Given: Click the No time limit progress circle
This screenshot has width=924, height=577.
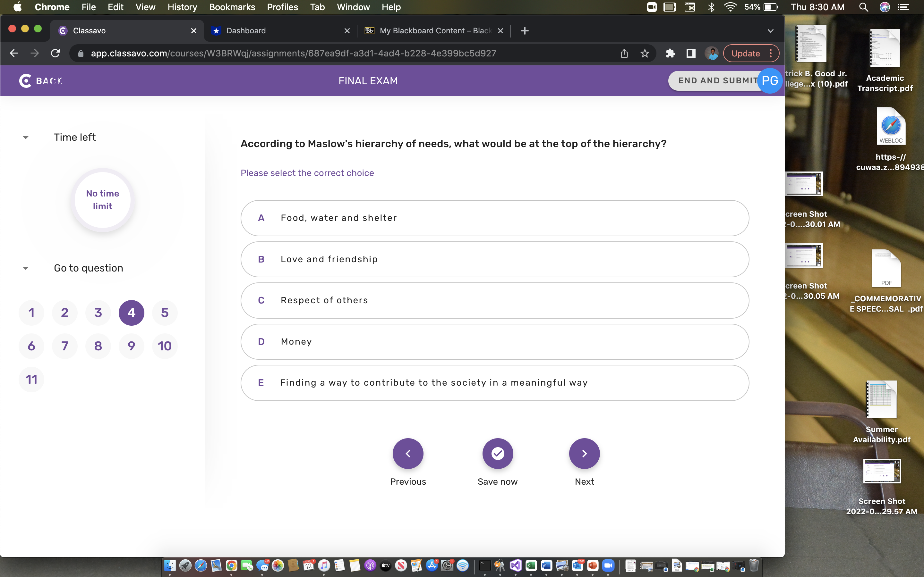Looking at the screenshot, I should (102, 200).
